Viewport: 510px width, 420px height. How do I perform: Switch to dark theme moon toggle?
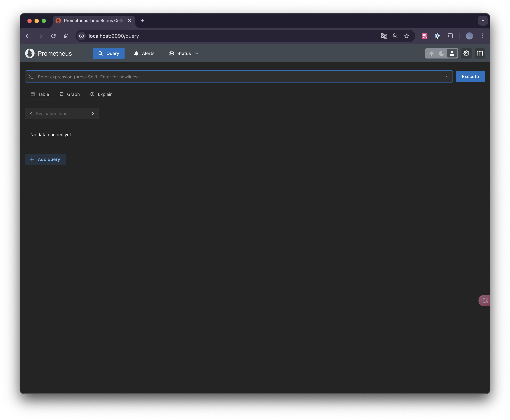click(441, 53)
